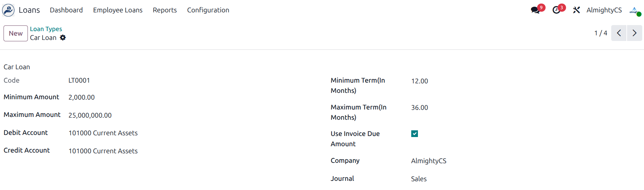The image size is (644, 190).
Task: Open the Debit Account dropdown field
Action: point(103,133)
